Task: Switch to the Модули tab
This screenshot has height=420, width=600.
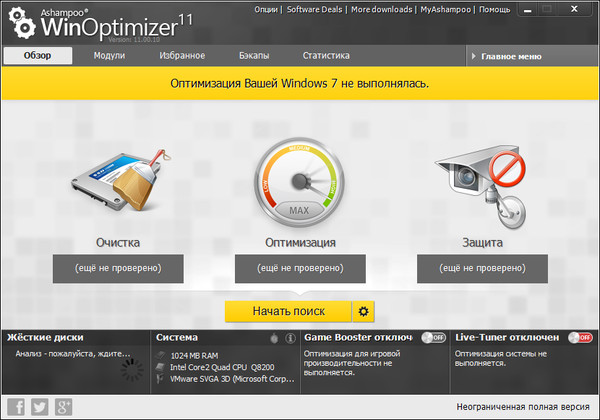Action: tap(109, 55)
